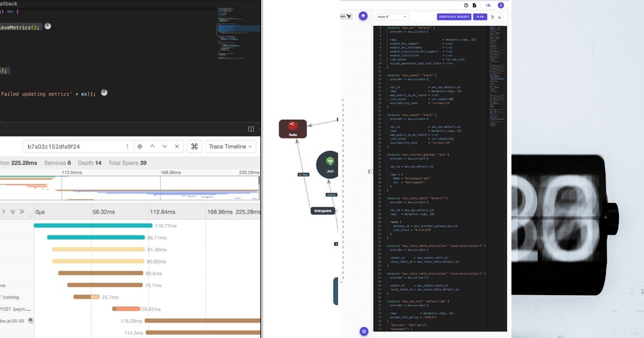Click the Entrypoint node label
The width and height of the screenshot is (644, 338).
324,211
